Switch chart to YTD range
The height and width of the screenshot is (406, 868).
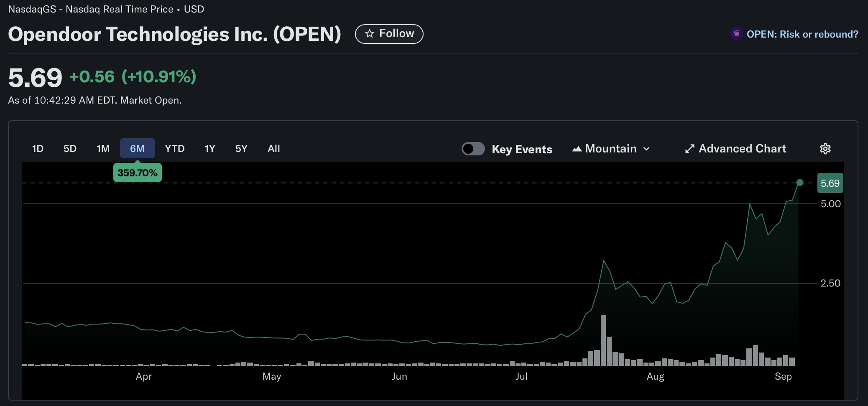pyautogui.click(x=175, y=149)
